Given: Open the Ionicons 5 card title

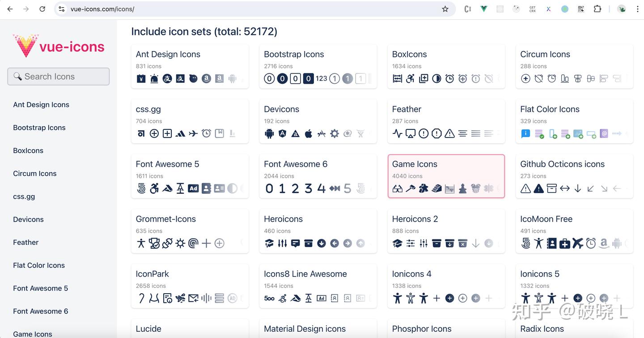Looking at the screenshot, I should coord(540,274).
